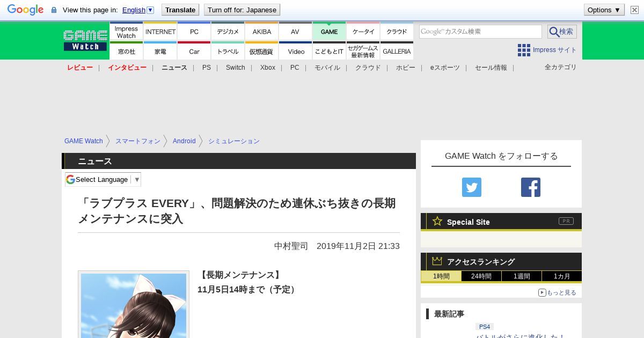644x338 pixels.
Task: Open the INTERNET site tab
Action: coord(160,32)
